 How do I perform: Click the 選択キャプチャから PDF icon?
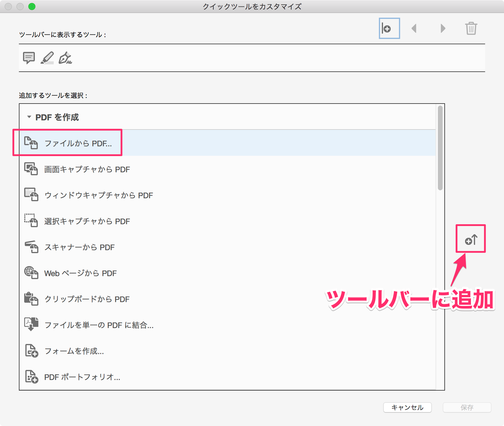pos(31,221)
